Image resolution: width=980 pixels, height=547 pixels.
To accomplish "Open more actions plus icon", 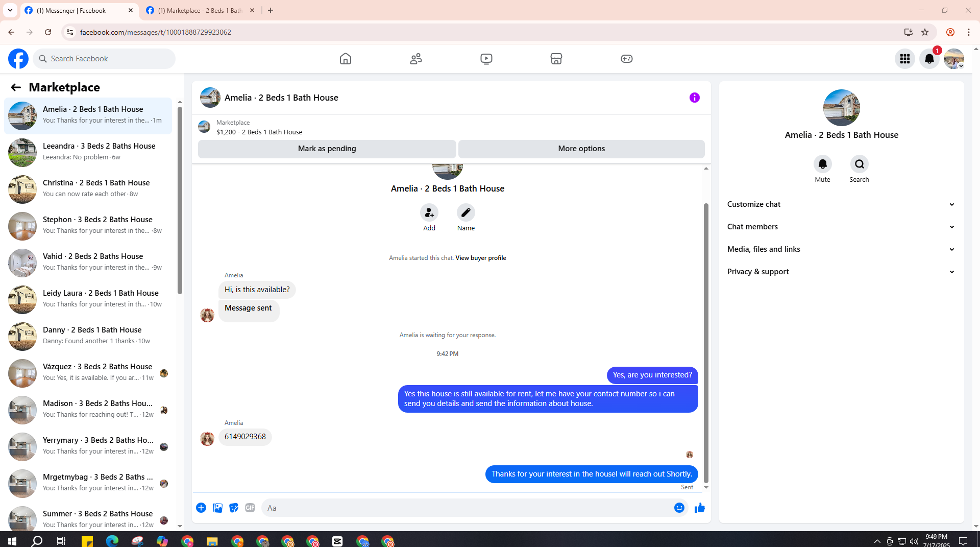I will pos(201,508).
